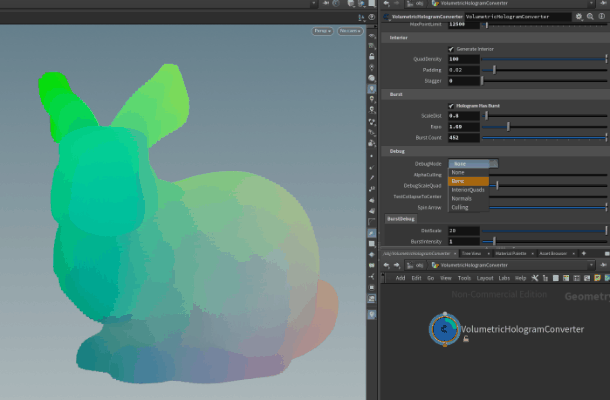Click the parameter search magnifier icon

point(590,16)
